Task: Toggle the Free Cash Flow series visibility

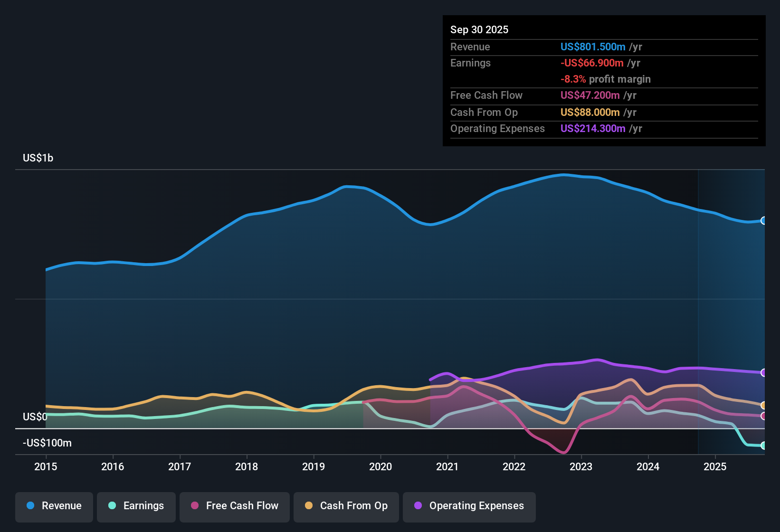Action: (x=234, y=506)
